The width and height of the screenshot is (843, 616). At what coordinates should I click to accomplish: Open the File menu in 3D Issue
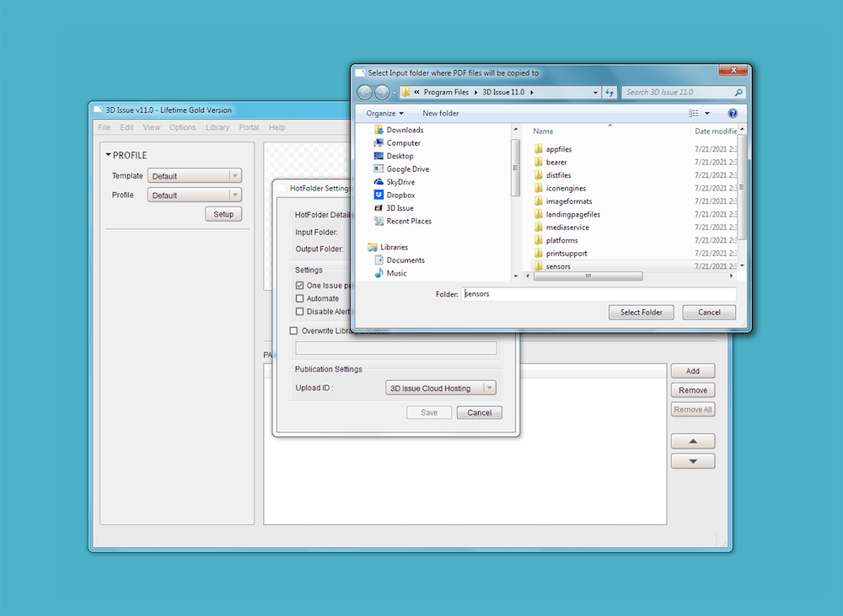point(104,127)
